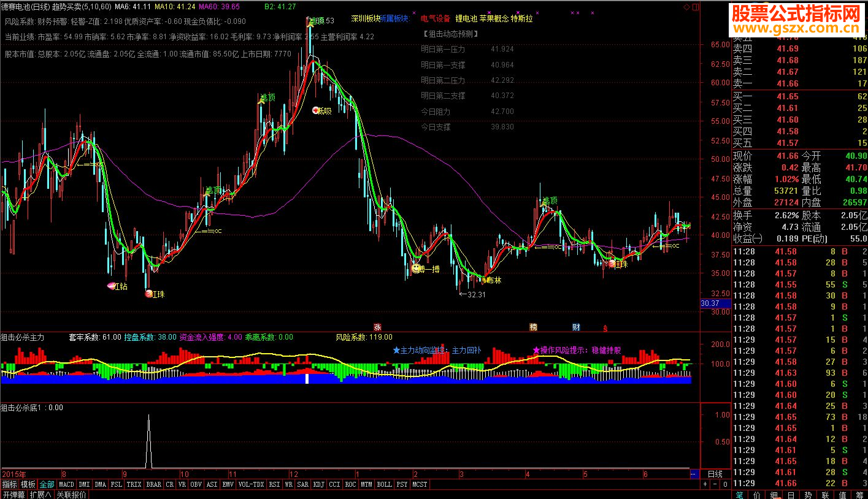Zoom in chart with the + button

pyautogui.click(x=705, y=484)
